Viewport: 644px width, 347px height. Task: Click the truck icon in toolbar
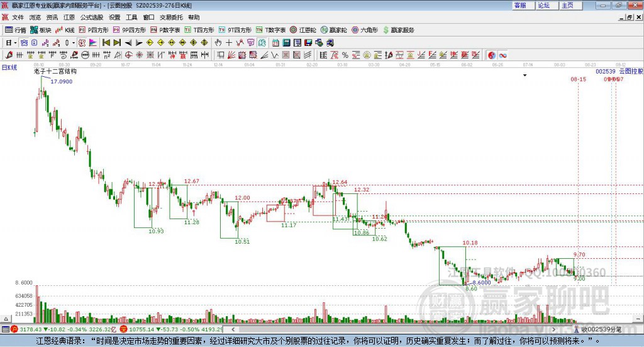click(x=330, y=43)
